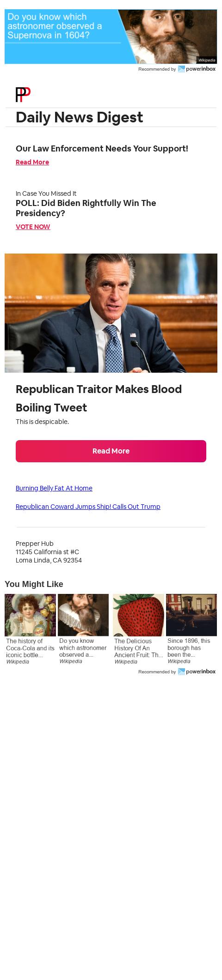222x980 pixels.
Task: Click the senator photo at the hearing
Action: [111, 313]
